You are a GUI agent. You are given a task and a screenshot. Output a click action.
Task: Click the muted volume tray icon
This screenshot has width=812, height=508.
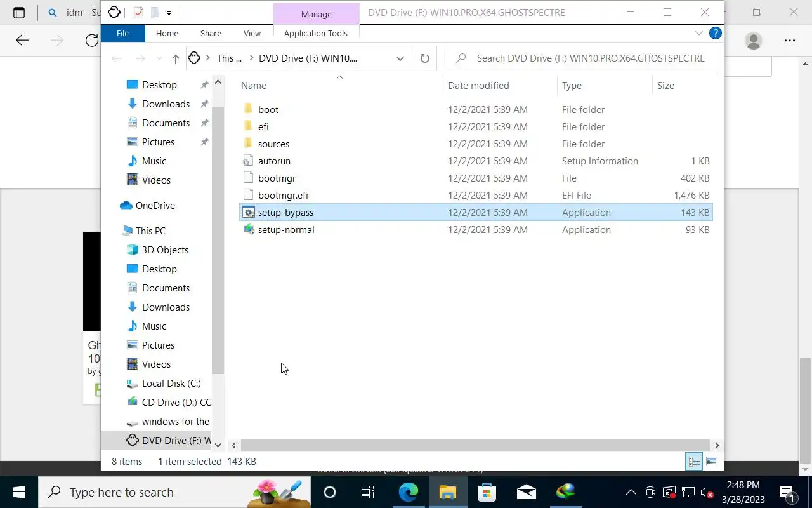pos(707,492)
